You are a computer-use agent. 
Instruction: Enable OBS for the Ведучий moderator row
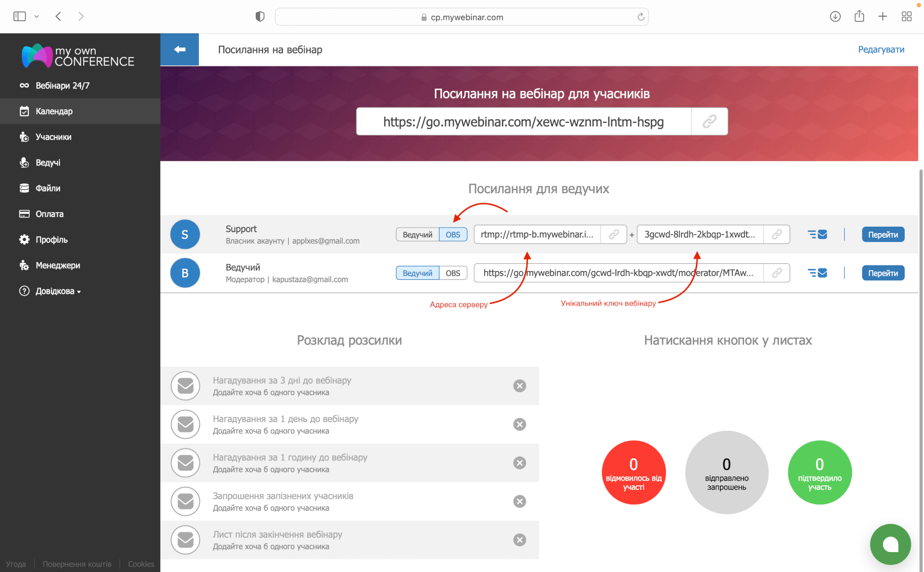(x=453, y=273)
